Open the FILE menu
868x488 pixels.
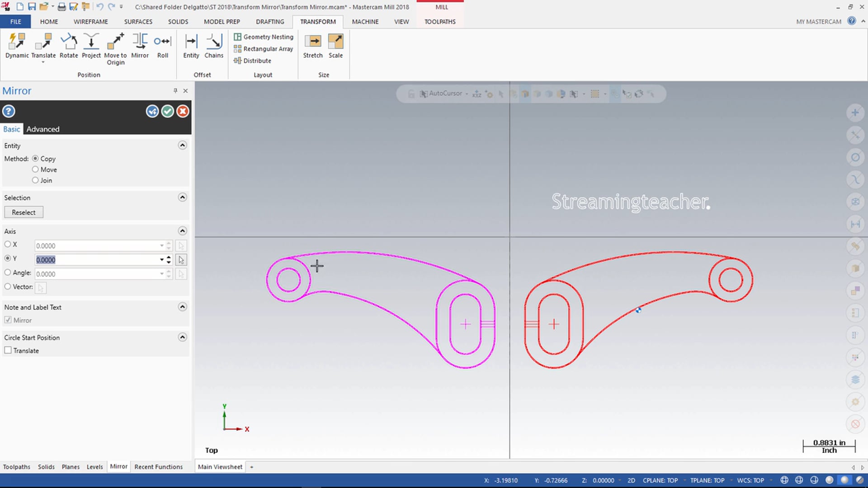(16, 22)
